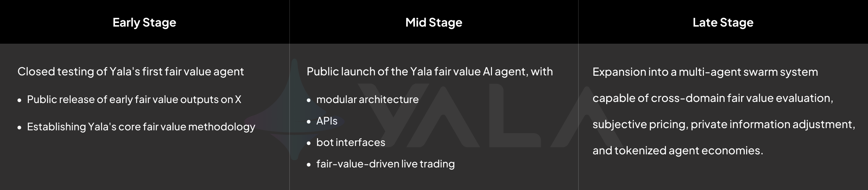Select the "bot interfaces" bullet item
Image resolution: width=868 pixels, height=190 pixels.
pyautogui.click(x=350, y=142)
